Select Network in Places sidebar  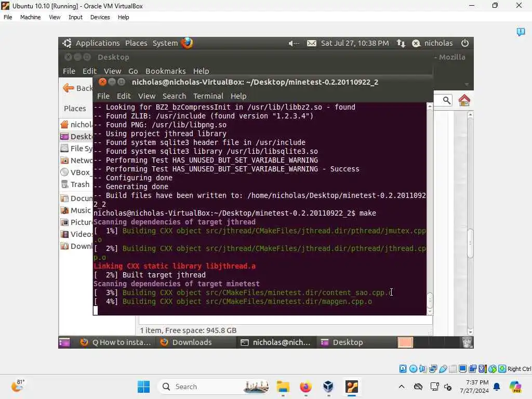coord(77,160)
